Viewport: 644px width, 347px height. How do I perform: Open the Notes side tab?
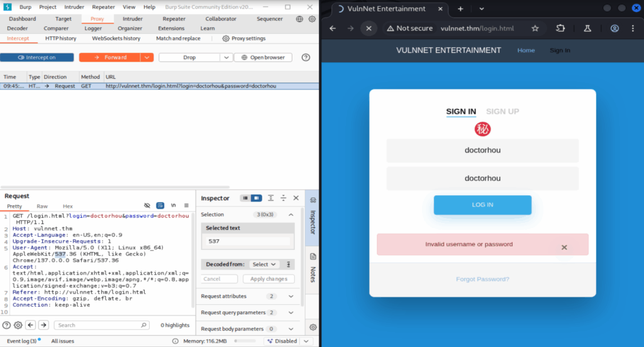[x=313, y=268]
